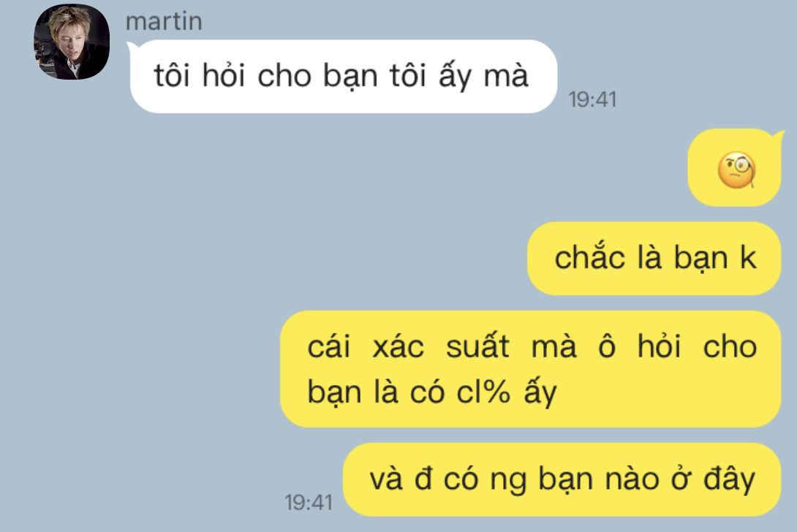The width and height of the screenshot is (797, 532).
Task: Click the word "ấy" ending the probability message
Action: click(540, 392)
